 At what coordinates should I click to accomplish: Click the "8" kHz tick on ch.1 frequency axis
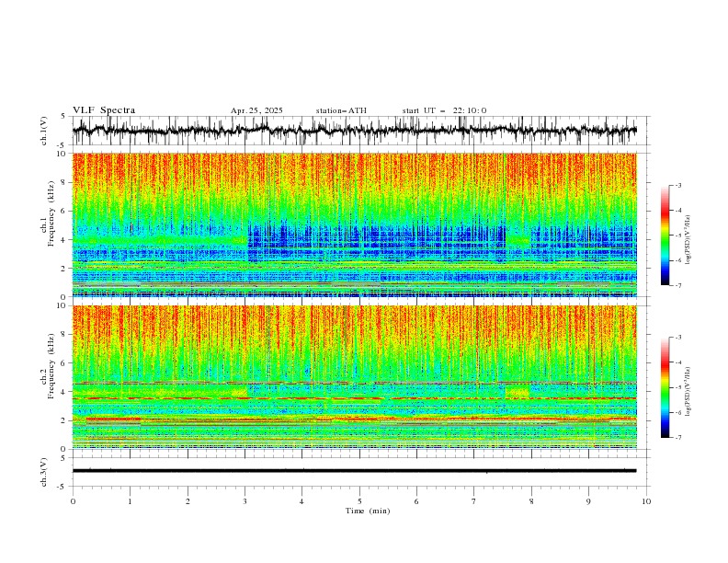tap(65, 182)
